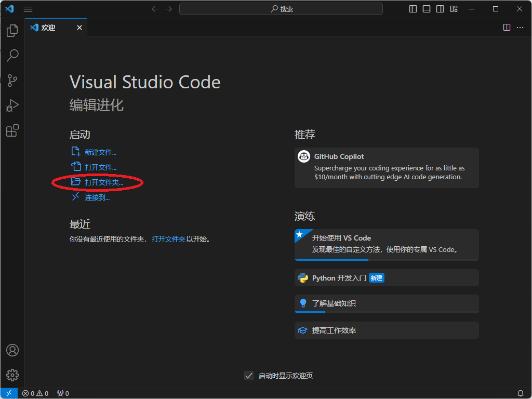Click the lightbulb icon on 了解基础知识
532x399 pixels.
(303, 303)
